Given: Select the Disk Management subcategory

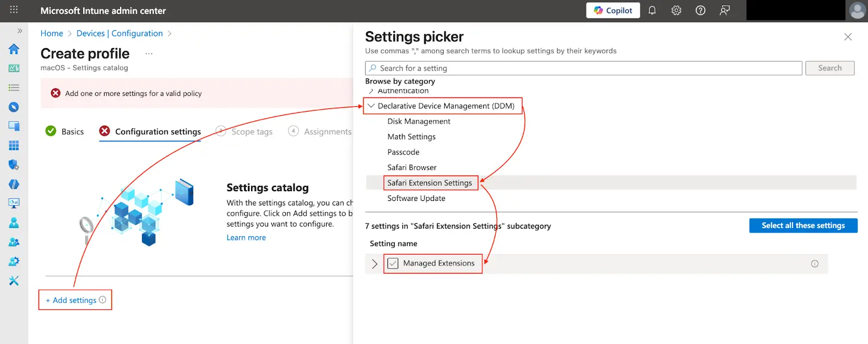Looking at the screenshot, I should click(x=419, y=121).
